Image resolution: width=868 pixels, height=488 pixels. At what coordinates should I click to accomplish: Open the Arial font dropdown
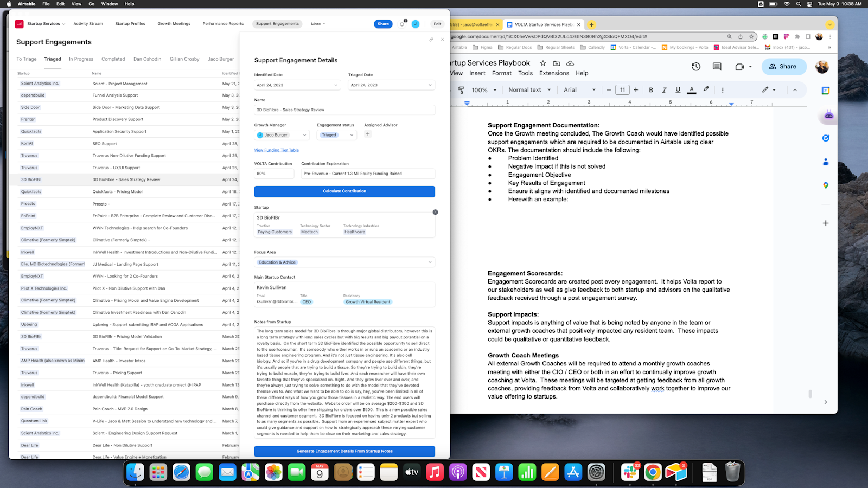click(579, 90)
